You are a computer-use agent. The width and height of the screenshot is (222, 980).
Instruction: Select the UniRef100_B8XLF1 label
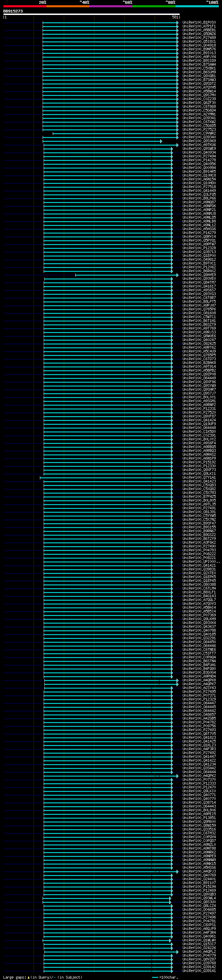(x=199, y=592)
